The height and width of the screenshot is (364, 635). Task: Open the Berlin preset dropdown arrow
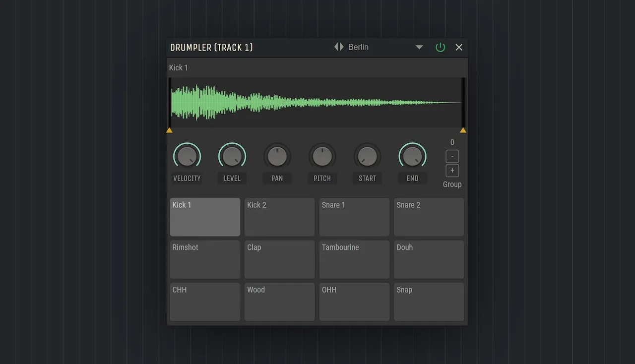click(419, 47)
